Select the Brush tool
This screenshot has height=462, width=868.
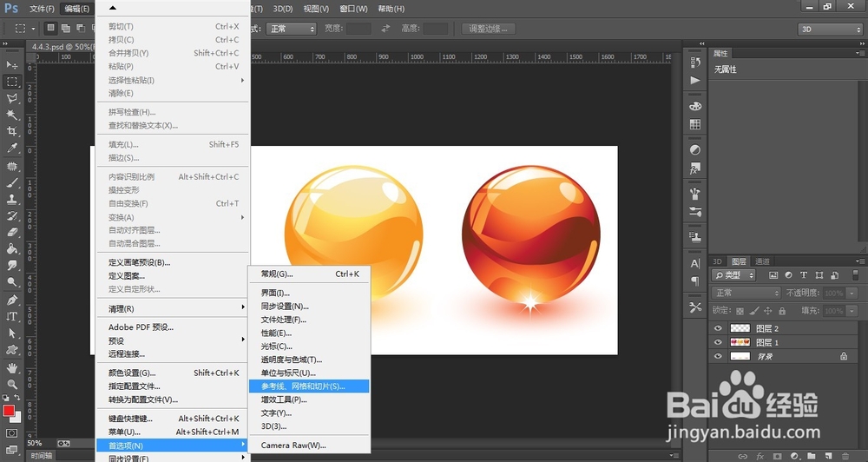[11, 183]
